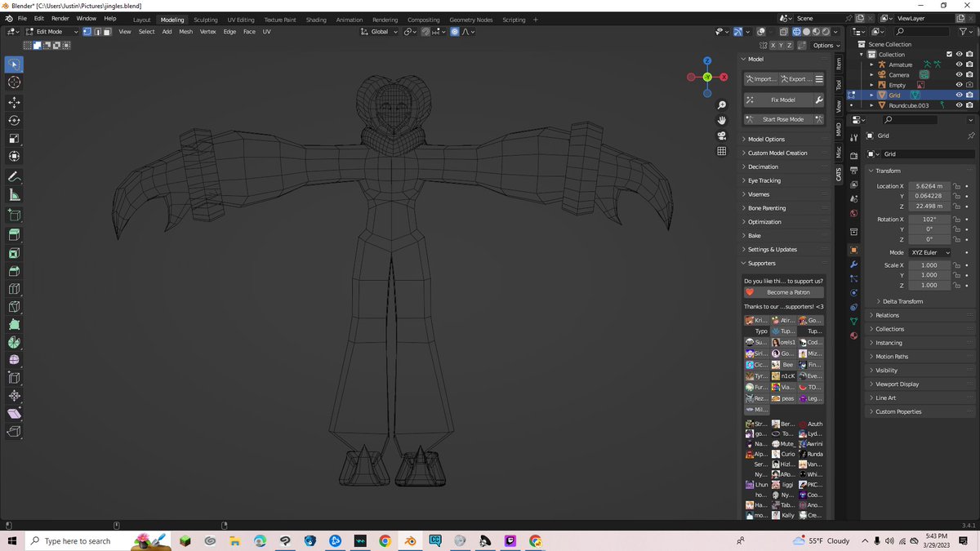Open the Options dropdown
Viewport: 980px width, 551px height.
pyautogui.click(x=826, y=46)
